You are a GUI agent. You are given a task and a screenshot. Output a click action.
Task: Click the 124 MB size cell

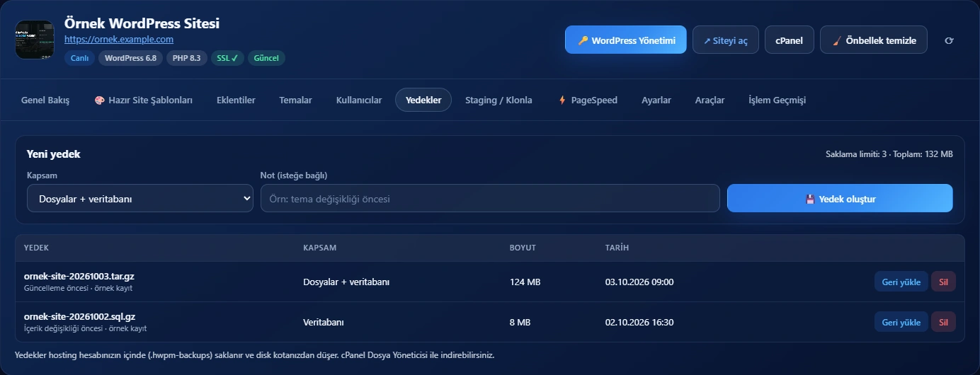(525, 282)
